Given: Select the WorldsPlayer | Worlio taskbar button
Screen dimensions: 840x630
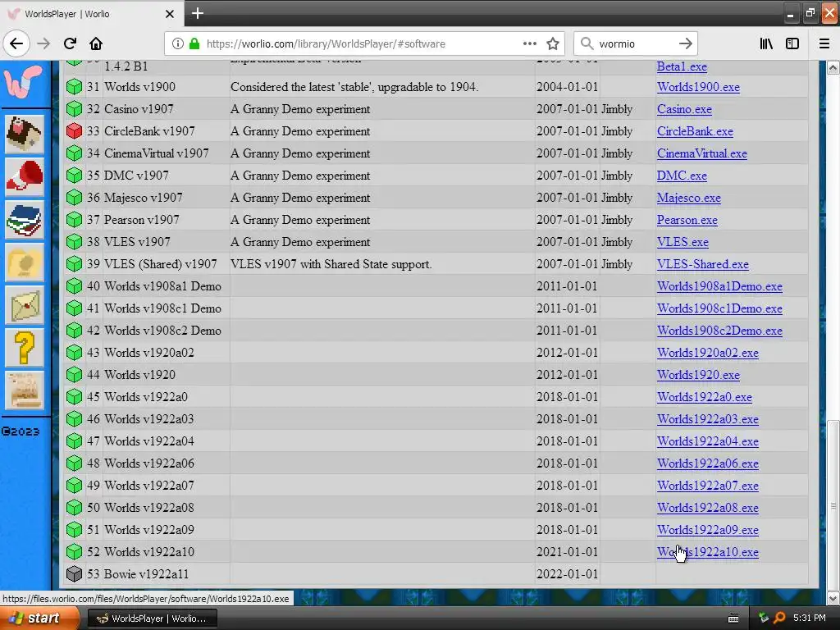Looking at the screenshot, I should coord(152,619).
